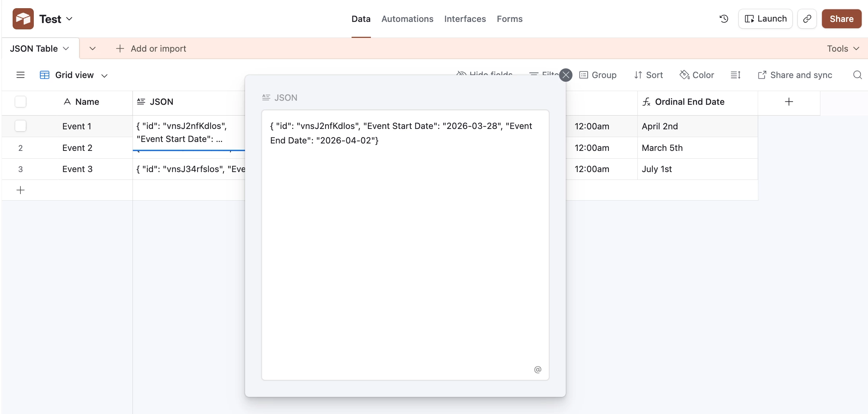This screenshot has width=868, height=414.
Task: Add a new field with plus icon
Action: [x=789, y=102]
